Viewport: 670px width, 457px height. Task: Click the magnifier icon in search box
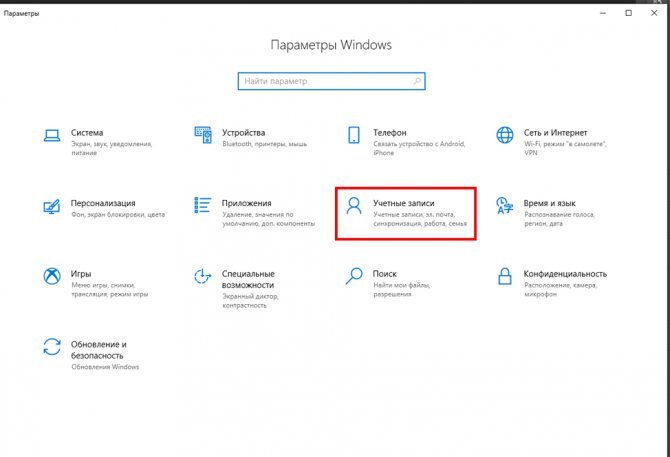point(417,81)
